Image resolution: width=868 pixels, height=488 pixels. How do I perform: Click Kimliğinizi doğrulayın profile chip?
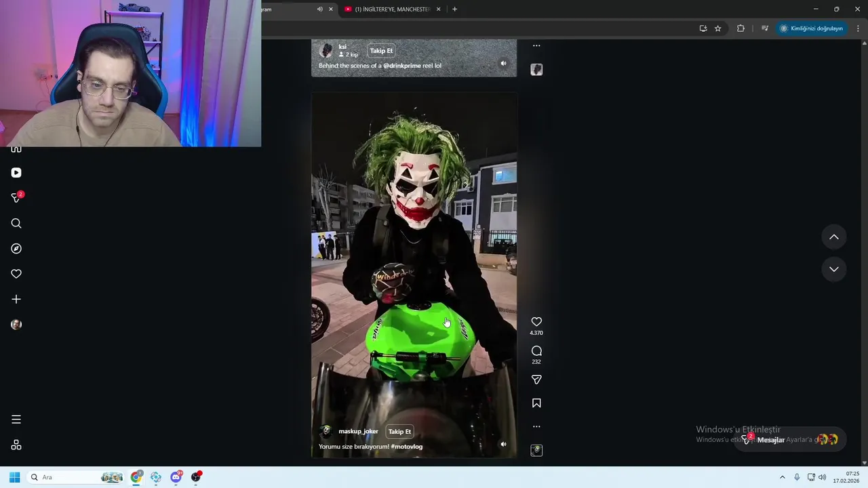(812, 28)
